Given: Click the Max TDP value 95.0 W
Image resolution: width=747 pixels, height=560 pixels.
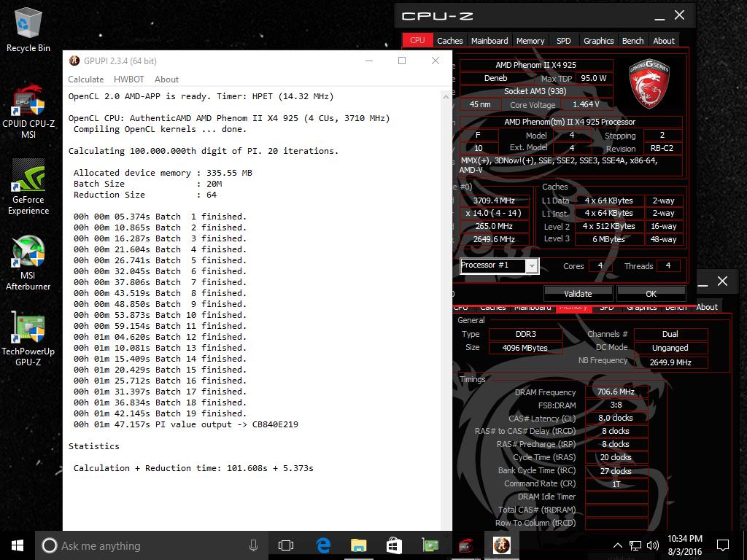Looking at the screenshot, I should pos(593,78).
